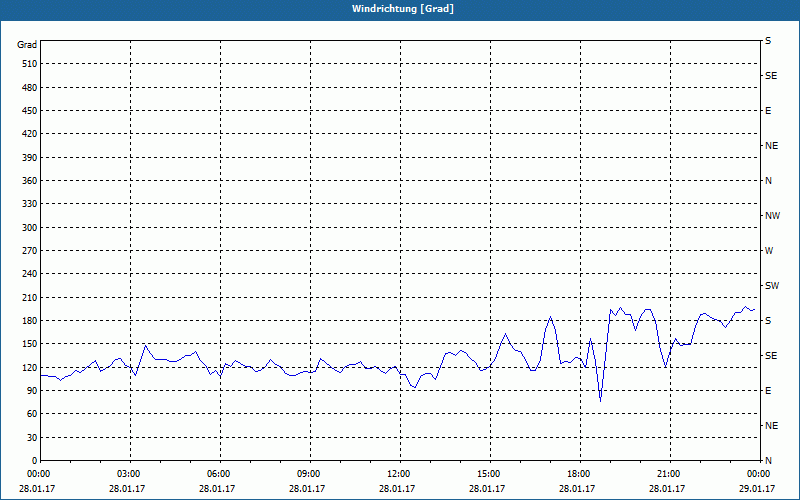The width and height of the screenshot is (800, 500).
Task: Select the 90 y-axis value
Action: tap(32, 391)
